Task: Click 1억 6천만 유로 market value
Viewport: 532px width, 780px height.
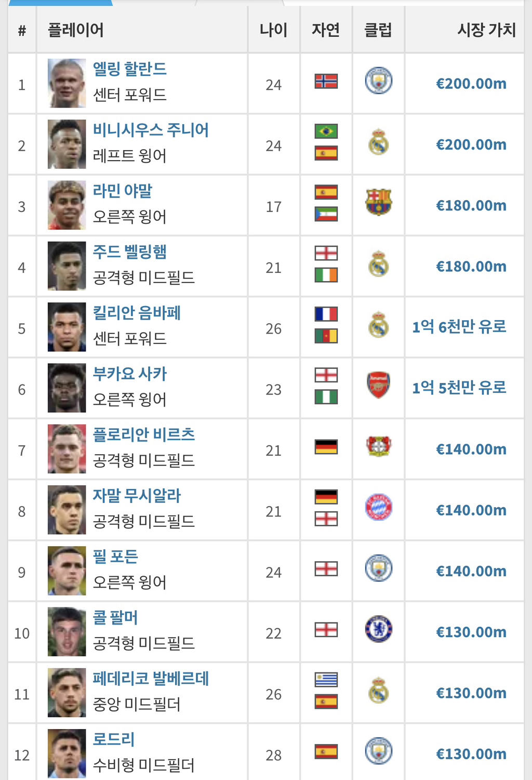Action: pos(459,327)
